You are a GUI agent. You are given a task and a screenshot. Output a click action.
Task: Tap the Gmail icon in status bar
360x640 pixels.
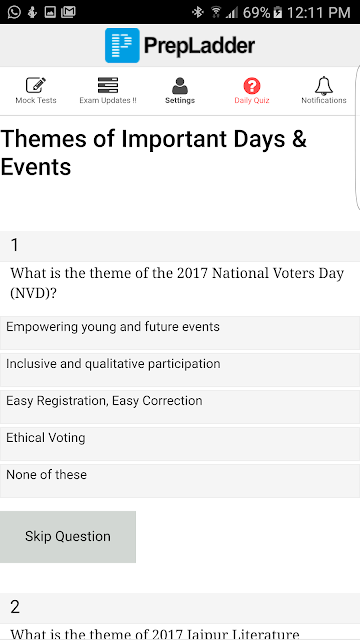tap(68, 12)
